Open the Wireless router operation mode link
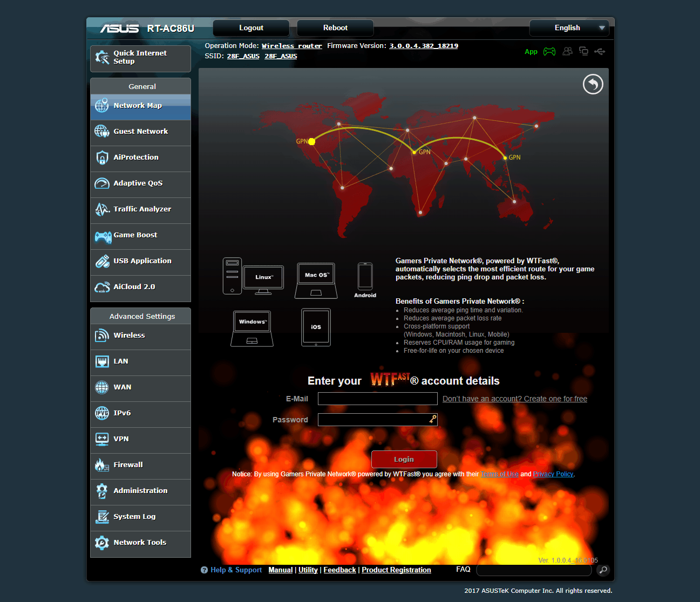 (292, 46)
